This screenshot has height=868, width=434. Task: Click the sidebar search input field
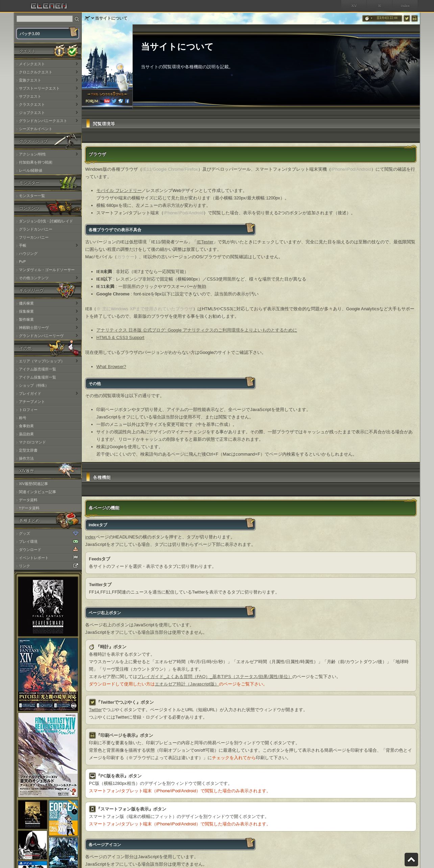point(45,19)
